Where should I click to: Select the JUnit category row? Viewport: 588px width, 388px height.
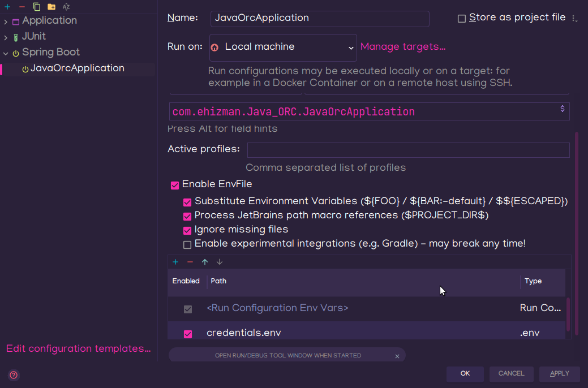(34, 36)
